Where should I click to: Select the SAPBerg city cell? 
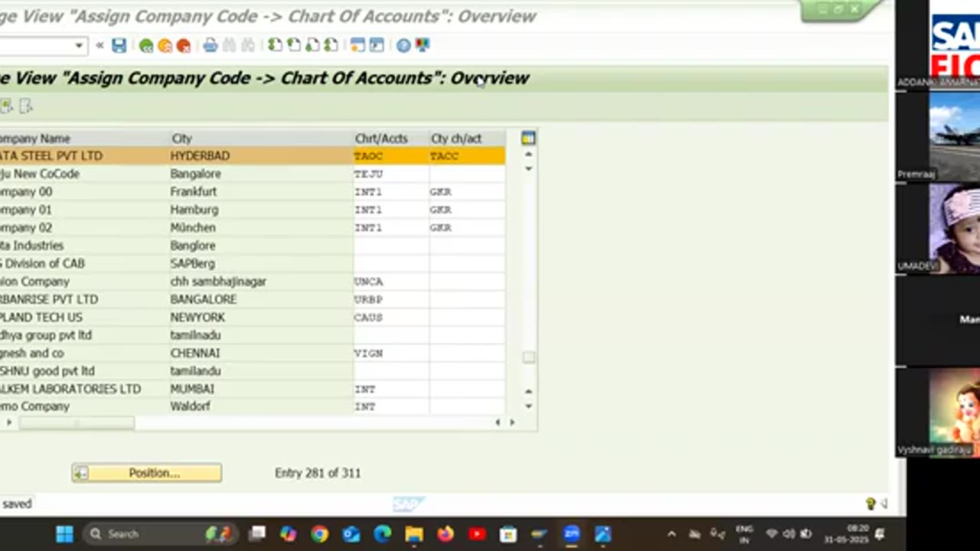click(261, 263)
